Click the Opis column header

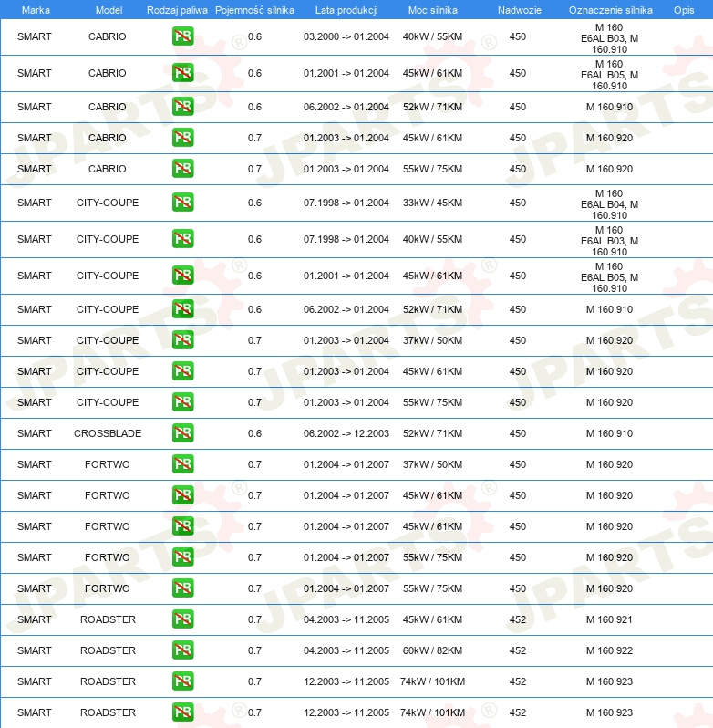click(x=683, y=9)
